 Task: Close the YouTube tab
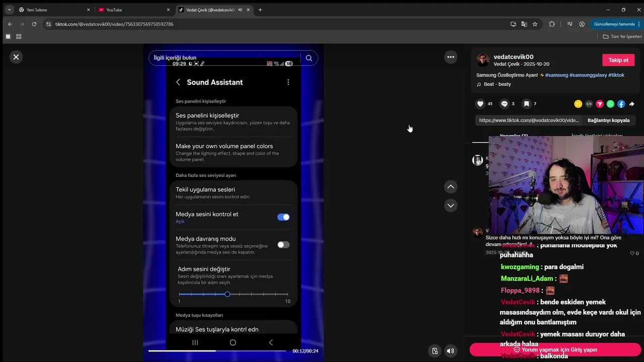[x=168, y=10]
